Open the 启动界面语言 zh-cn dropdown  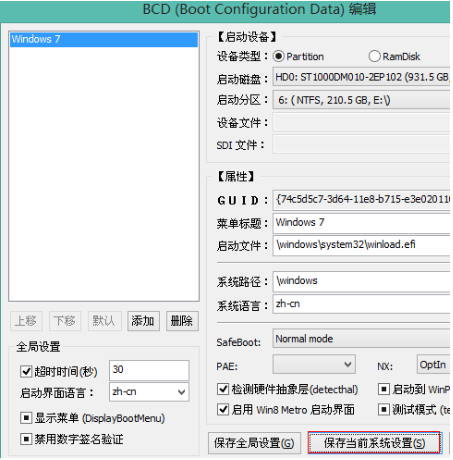coord(149,392)
